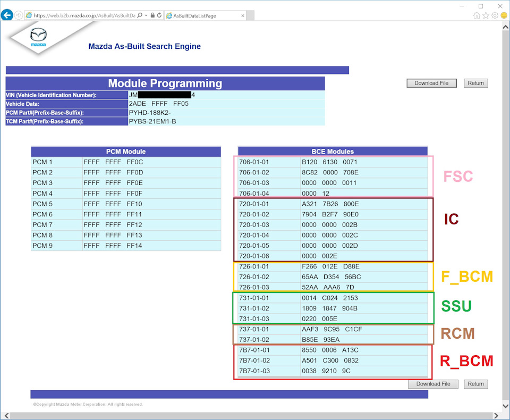The width and height of the screenshot is (510, 420).
Task: Click the browser forward arrow button
Action: click(x=19, y=15)
